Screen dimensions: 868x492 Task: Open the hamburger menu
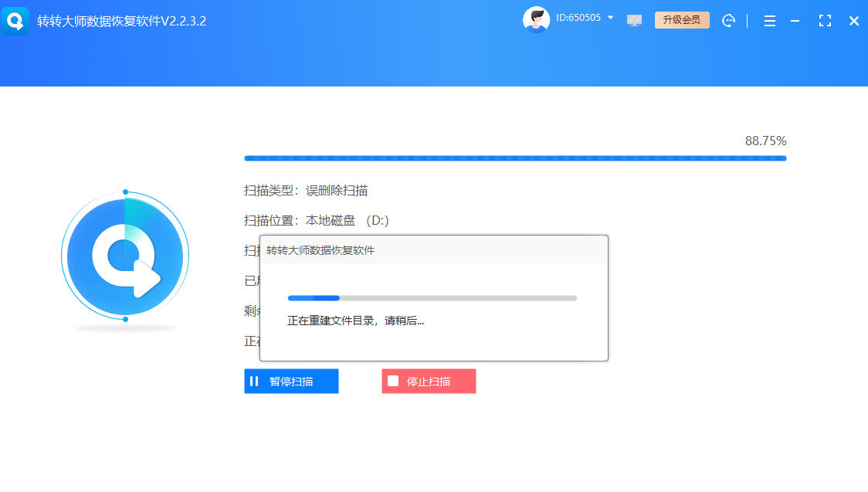[x=769, y=21]
